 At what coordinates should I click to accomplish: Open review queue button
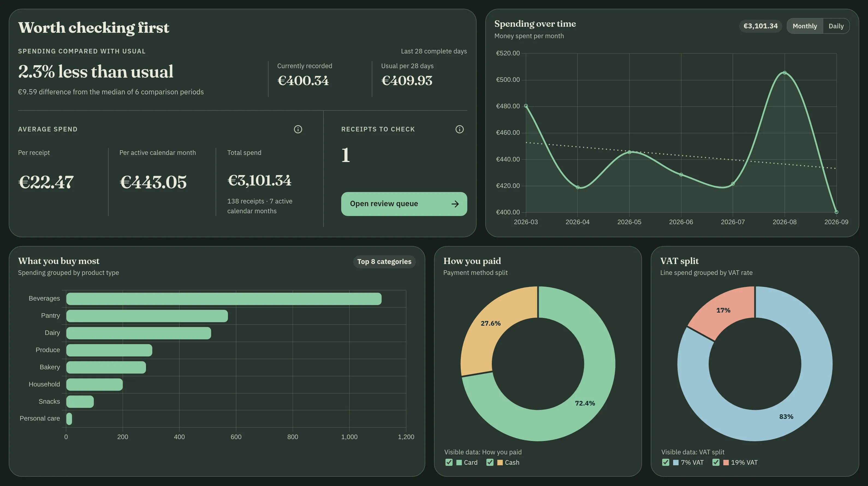404,204
